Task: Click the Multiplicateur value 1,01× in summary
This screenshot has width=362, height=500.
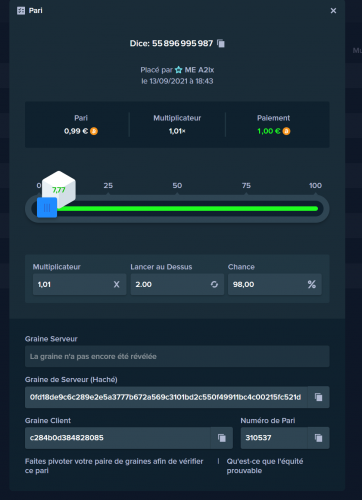Action: (x=177, y=131)
